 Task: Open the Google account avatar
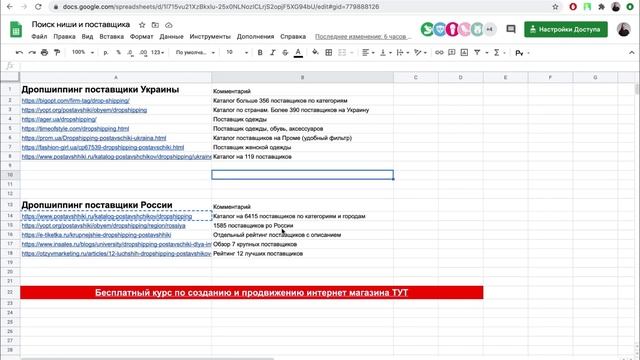(623, 29)
